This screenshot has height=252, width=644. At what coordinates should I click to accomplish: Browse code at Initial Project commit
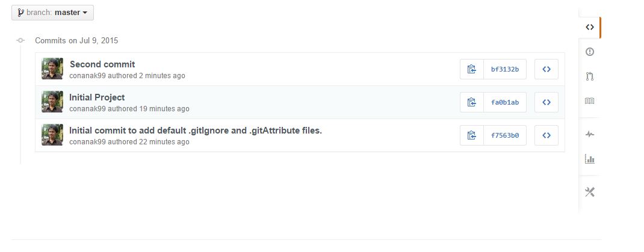(546, 102)
